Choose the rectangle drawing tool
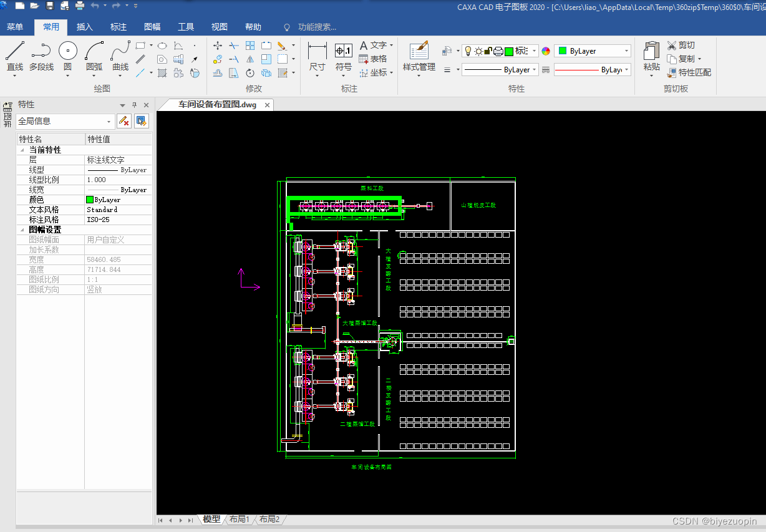Viewport: 766px width, 532px height. click(140, 46)
